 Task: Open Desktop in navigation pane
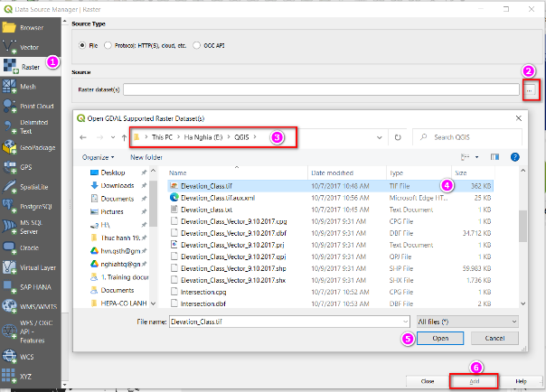pyautogui.click(x=112, y=173)
